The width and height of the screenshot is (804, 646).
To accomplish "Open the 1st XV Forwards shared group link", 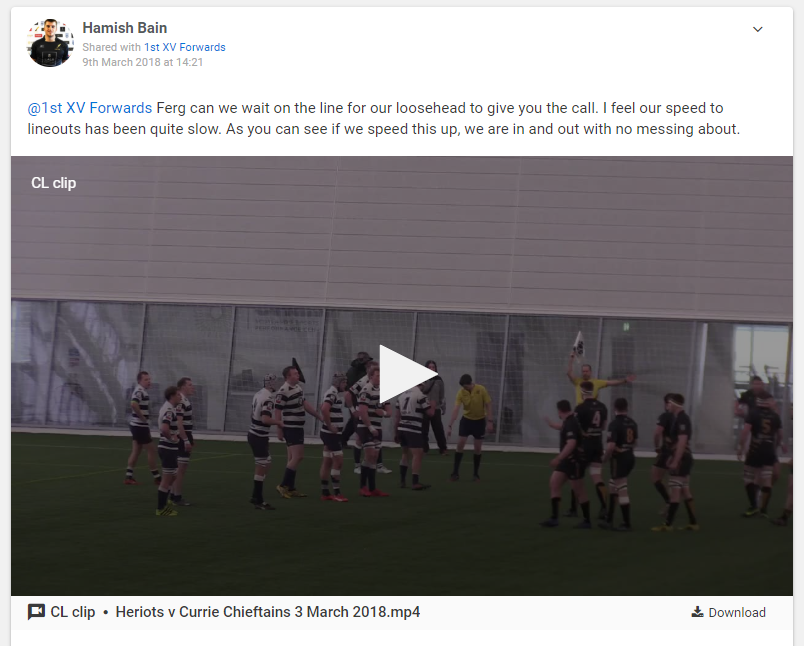I will tap(185, 47).
